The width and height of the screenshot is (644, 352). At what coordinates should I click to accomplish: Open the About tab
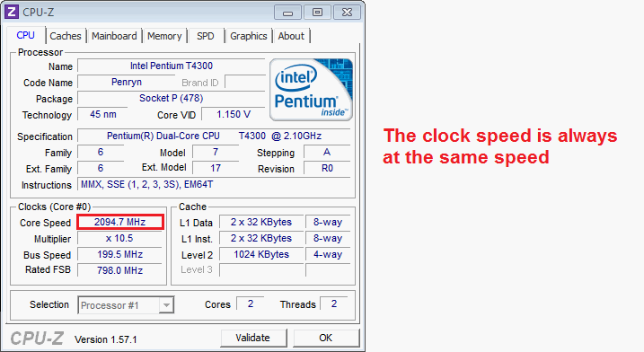291,36
